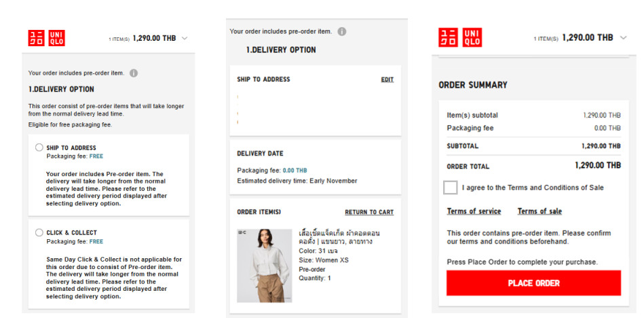Open the Terms of service link

(474, 211)
